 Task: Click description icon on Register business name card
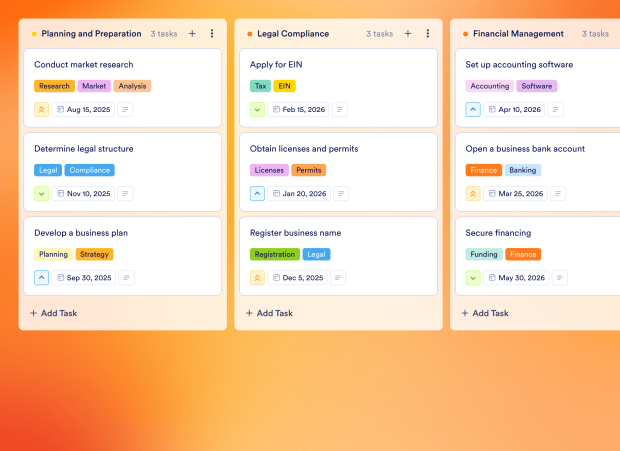(338, 277)
